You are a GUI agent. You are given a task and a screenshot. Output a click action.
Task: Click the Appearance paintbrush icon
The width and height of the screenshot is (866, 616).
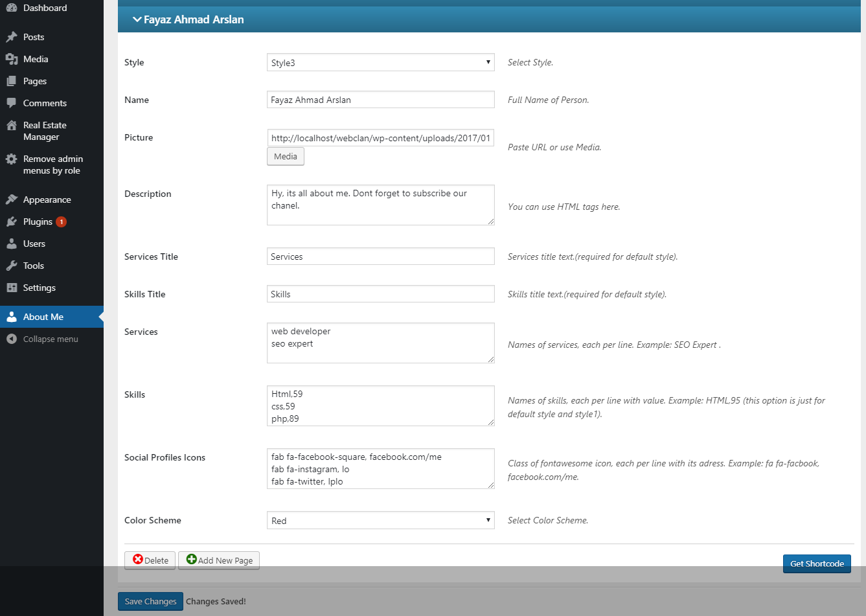coord(12,200)
